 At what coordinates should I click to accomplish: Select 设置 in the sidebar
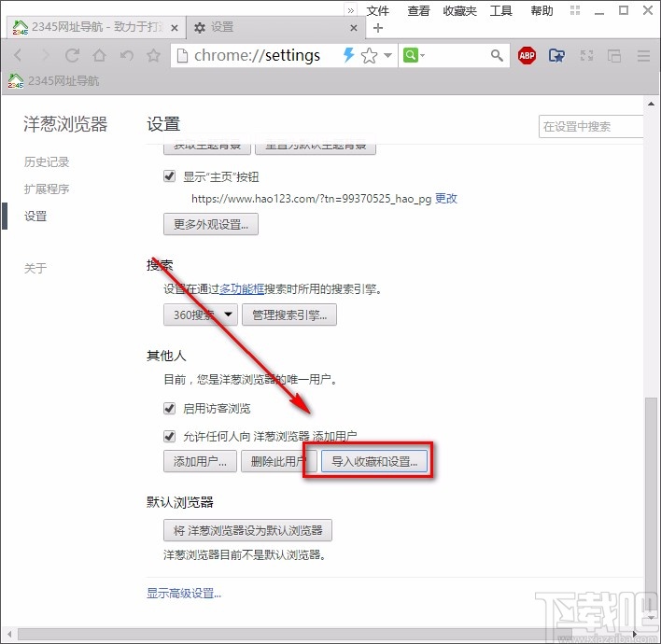click(35, 217)
